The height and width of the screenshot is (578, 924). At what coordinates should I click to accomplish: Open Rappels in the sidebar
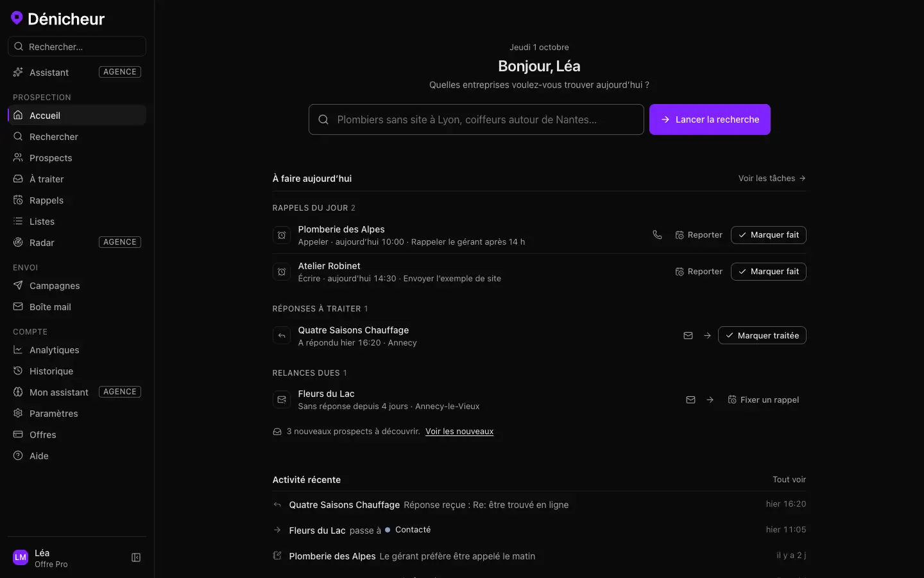point(77,200)
